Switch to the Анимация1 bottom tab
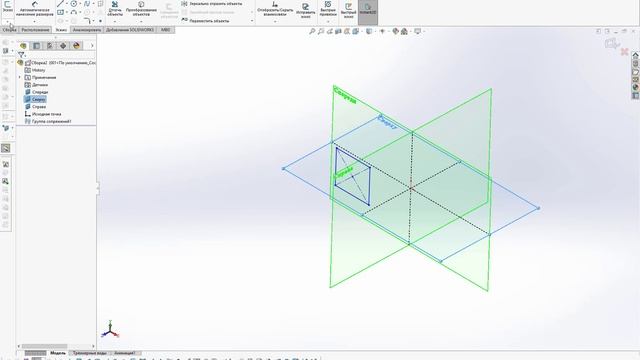This screenshot has height=360, width=640. [124, 353]
